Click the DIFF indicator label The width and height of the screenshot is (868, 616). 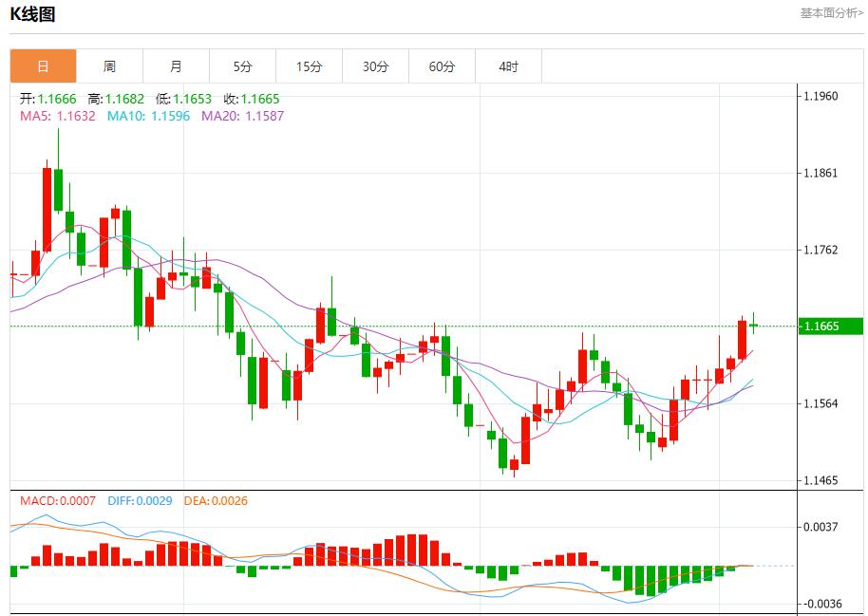coord(138,500)
